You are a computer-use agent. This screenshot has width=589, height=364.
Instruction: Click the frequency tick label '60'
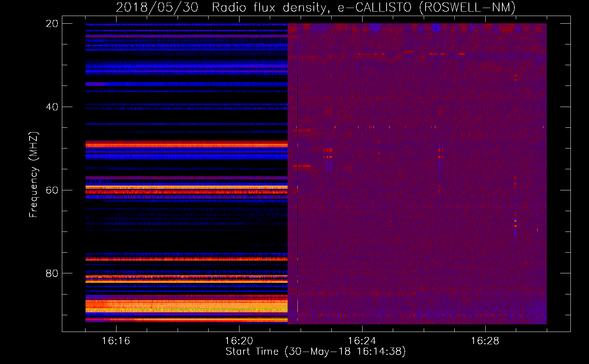click(52, 190)
